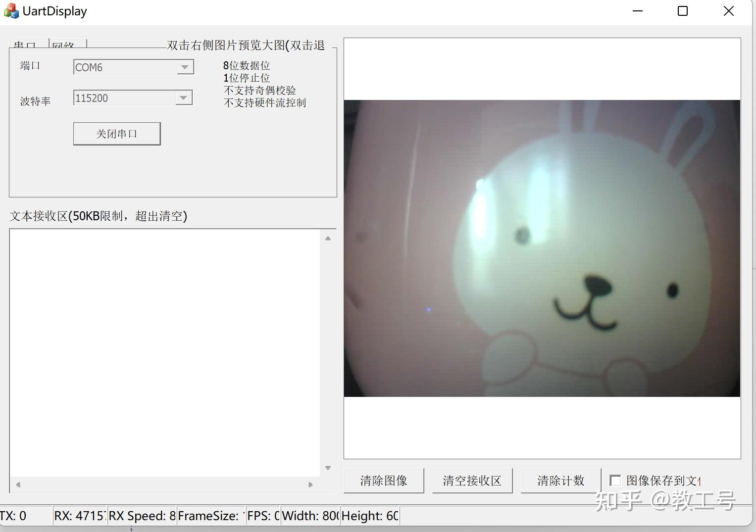Screen dimensions: 756x532
Task: Expand the COM6 list via its arrow icon
Action: pyautogui.click(x=185, y=67)
